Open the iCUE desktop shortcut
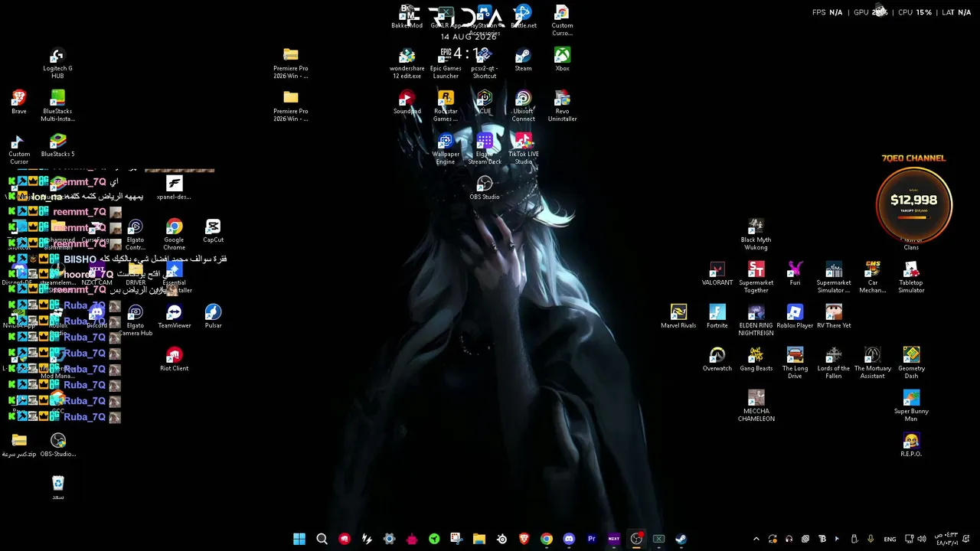 pyautogui.click(x=484, y=103)
